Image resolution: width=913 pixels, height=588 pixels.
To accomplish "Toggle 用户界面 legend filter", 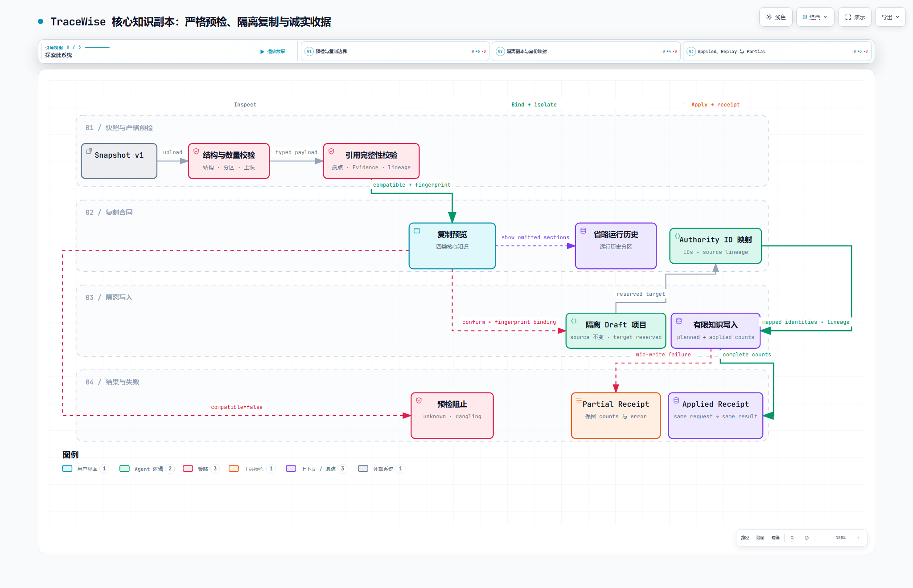I will [85, 469].
